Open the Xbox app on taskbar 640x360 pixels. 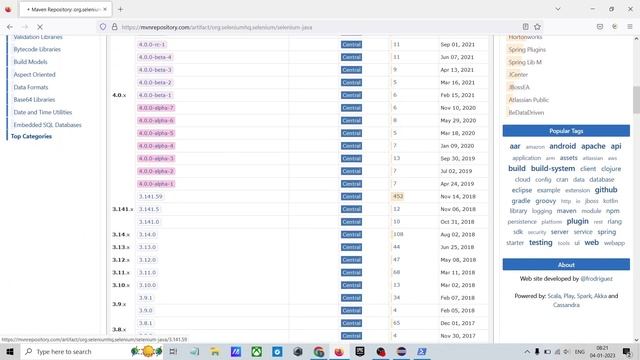coord(256,351)
